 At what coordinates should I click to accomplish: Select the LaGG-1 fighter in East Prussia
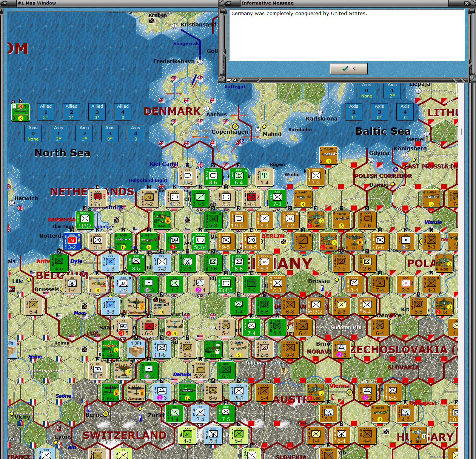click(x=430, y=198)
